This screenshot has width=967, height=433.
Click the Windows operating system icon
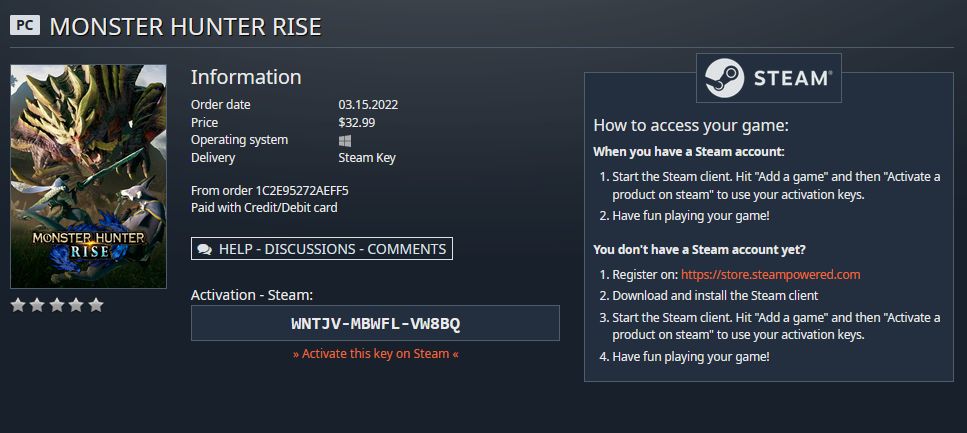point(345,141)
